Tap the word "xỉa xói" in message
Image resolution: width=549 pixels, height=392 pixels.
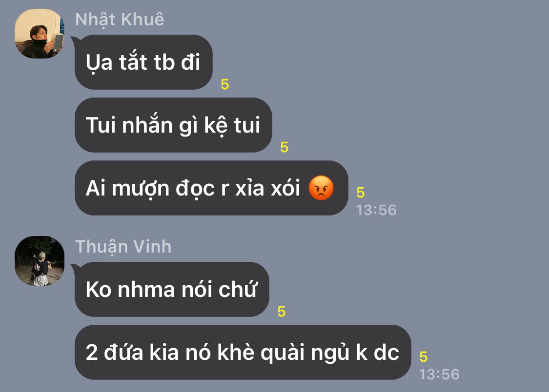point(268,188)
